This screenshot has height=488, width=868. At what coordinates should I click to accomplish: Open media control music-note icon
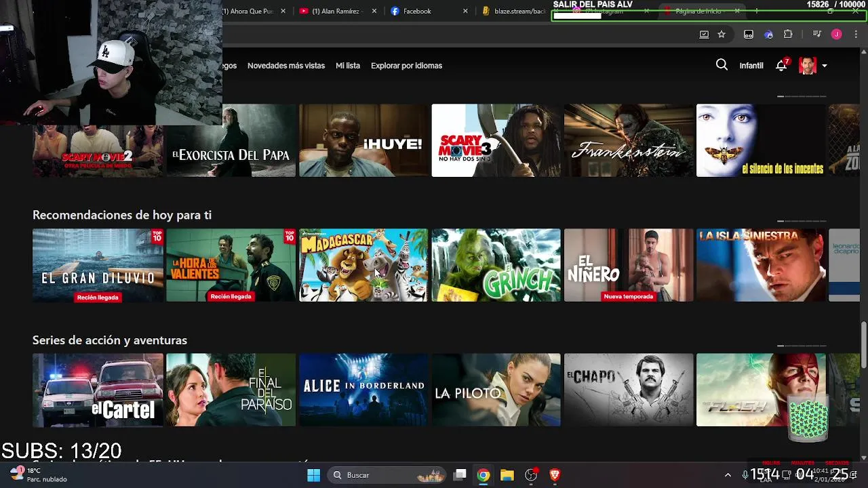point(817,34)
